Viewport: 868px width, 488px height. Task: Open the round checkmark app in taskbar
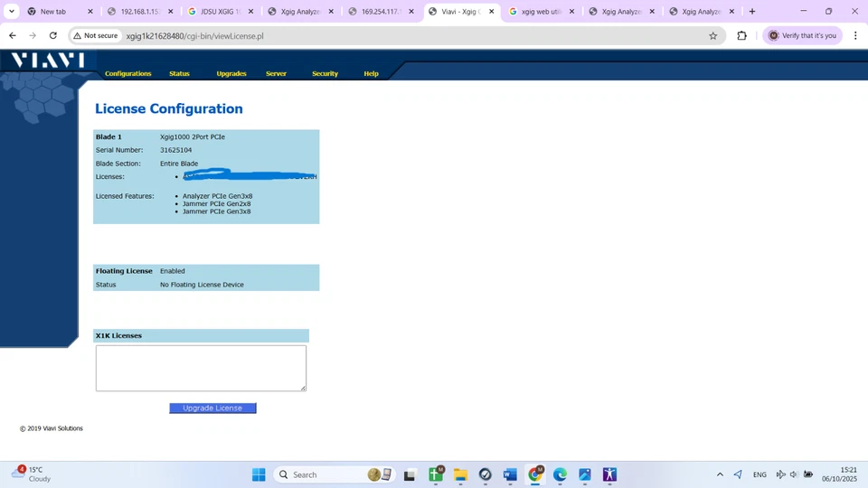[485, 474]
